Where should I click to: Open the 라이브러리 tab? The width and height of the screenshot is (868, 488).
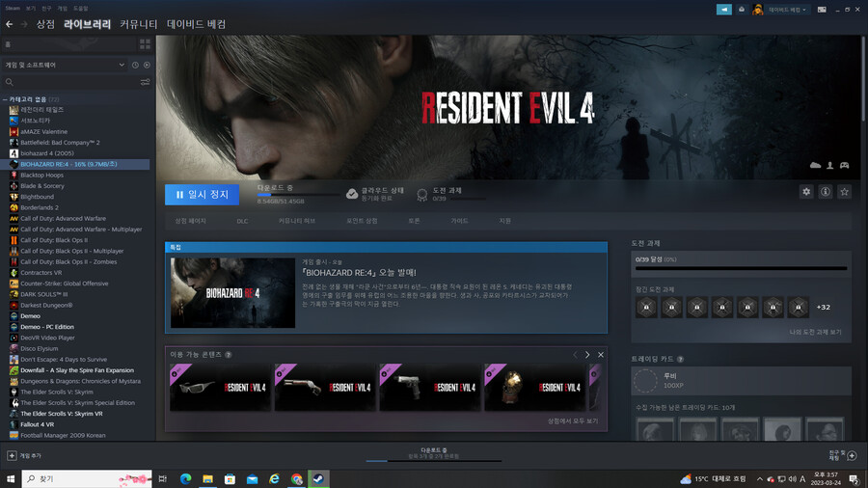[87, 24]
